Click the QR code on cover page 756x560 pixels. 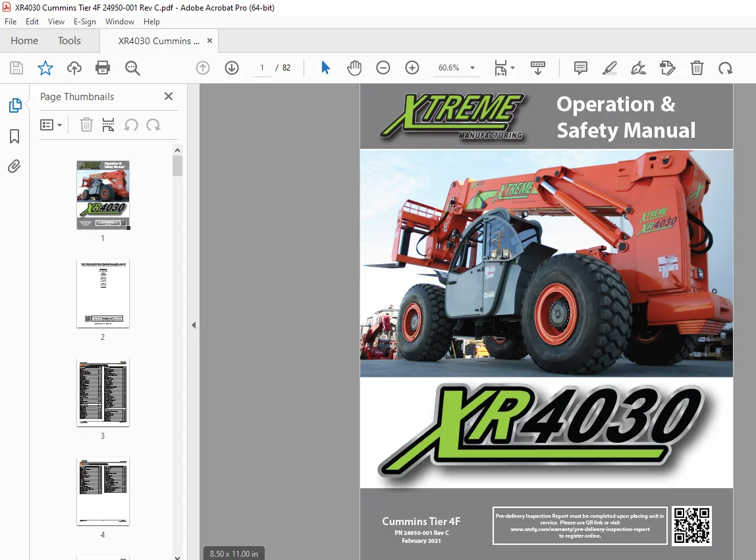[692, 526]
